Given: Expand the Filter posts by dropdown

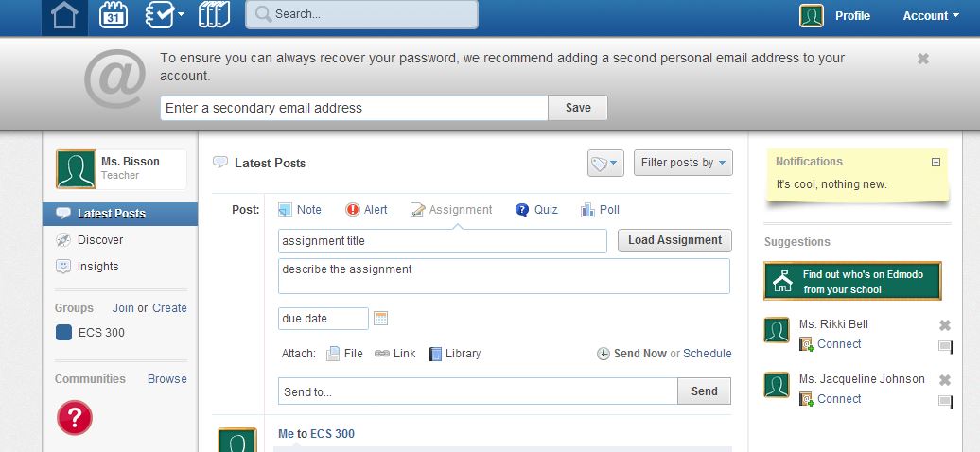Looking at the screenshot, I should pyautogui.click(x=683, y=163).
